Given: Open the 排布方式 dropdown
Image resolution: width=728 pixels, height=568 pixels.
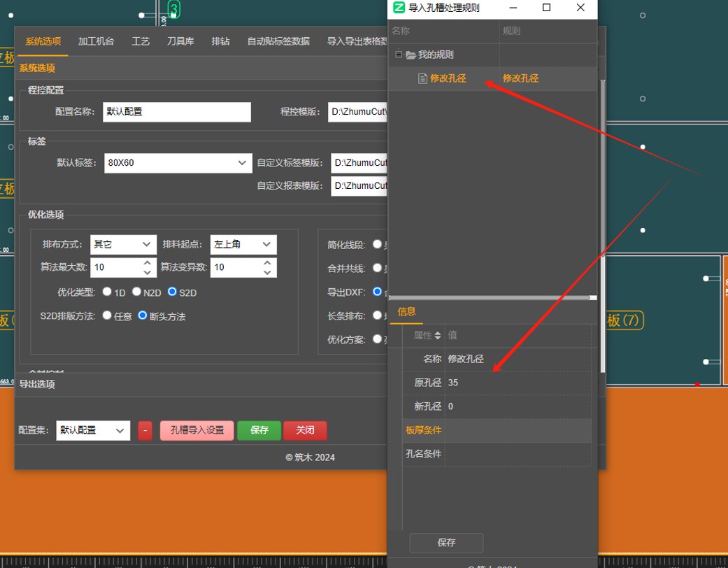Looking at the screenshot, I should 124,244.
